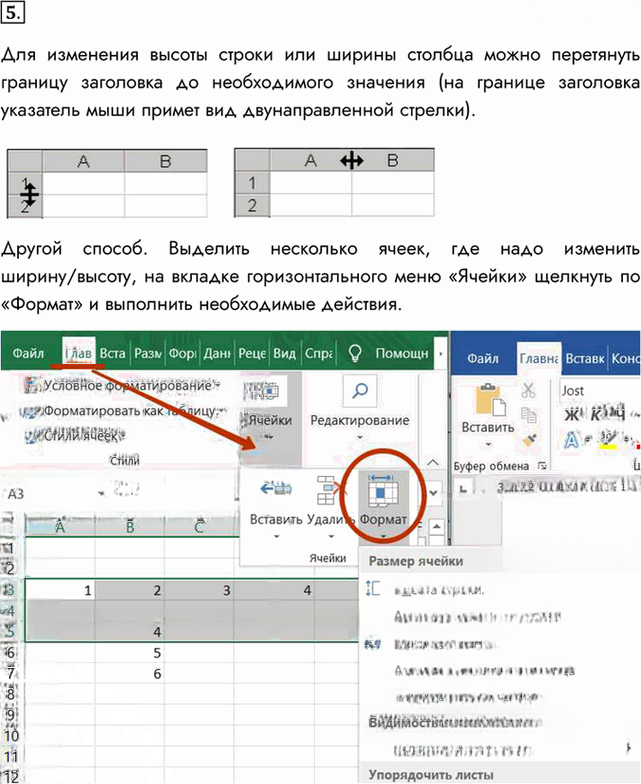
Task: Open the Реце (Review) tab in Excel
Action: click(x=252, y=354)
